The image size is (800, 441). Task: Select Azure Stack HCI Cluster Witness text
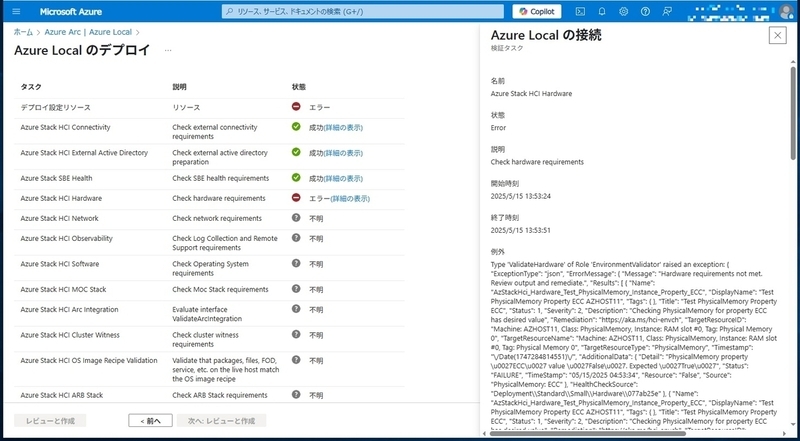point(70,335)
